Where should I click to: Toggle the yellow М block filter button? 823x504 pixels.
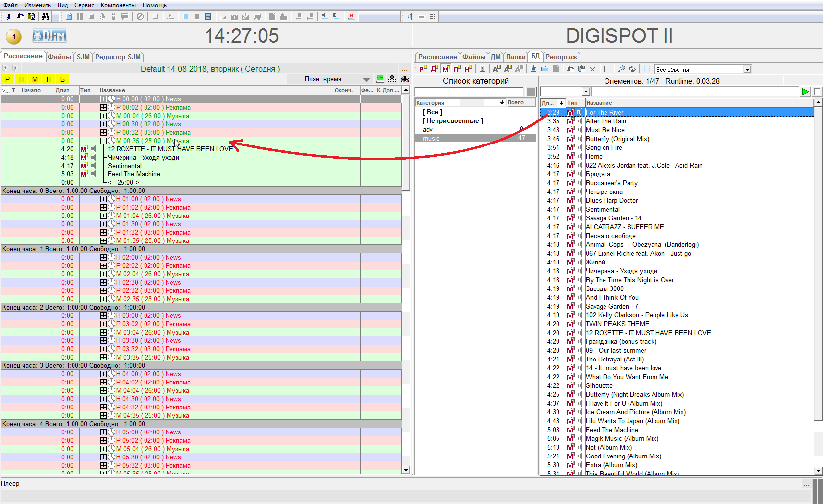coord(35,79)
